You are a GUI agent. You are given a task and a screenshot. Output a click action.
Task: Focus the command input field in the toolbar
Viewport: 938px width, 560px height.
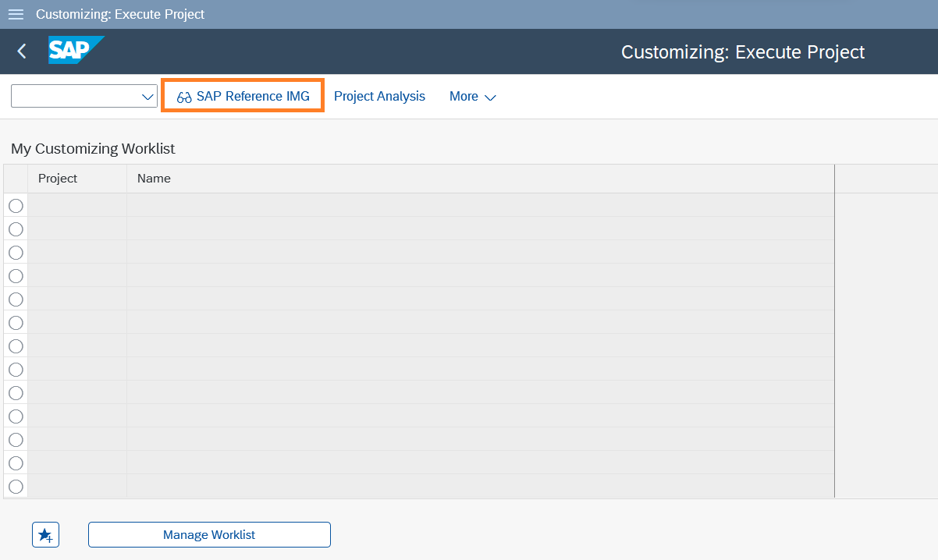(x=75, y=97)
